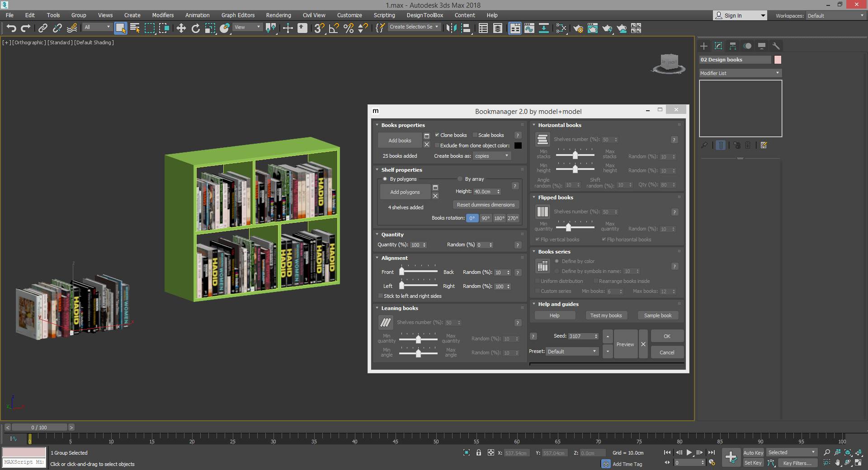Enable Scale books checkbox
868x470 pixels.
pos(475,135)
